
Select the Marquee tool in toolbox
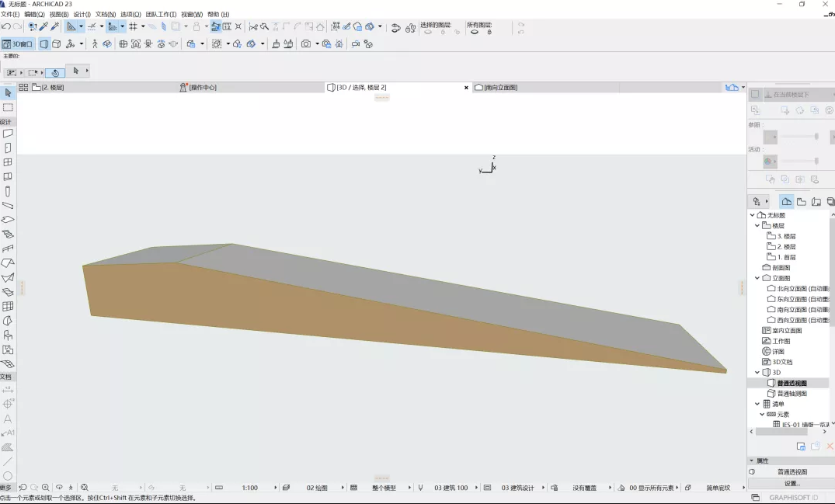coord(8,107)
